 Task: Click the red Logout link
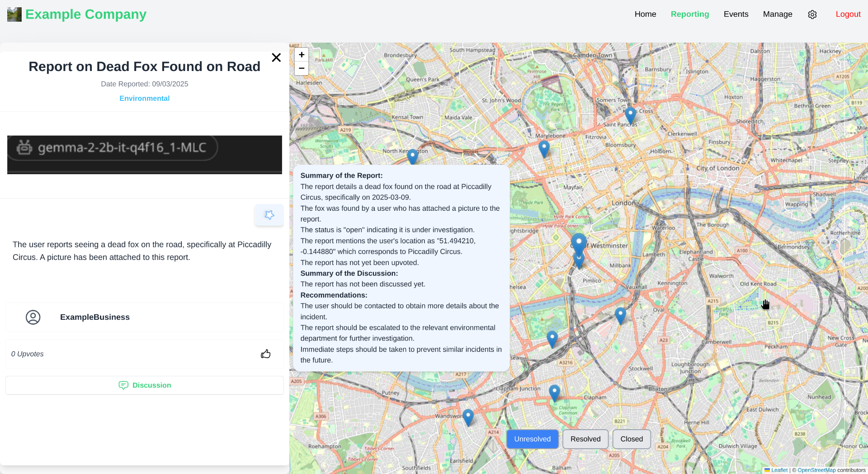(848, 14)
